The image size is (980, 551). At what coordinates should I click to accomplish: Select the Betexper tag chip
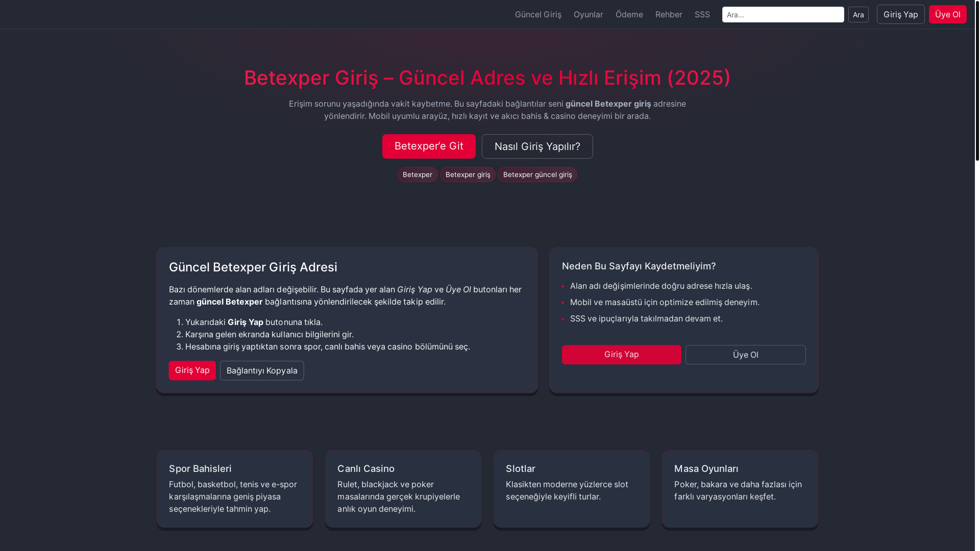click(418, 174)
